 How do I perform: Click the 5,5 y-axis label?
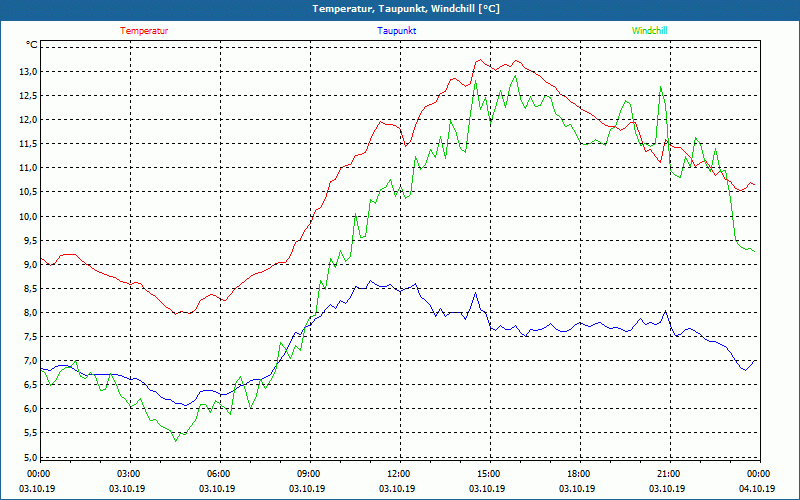tap(31, 433)
